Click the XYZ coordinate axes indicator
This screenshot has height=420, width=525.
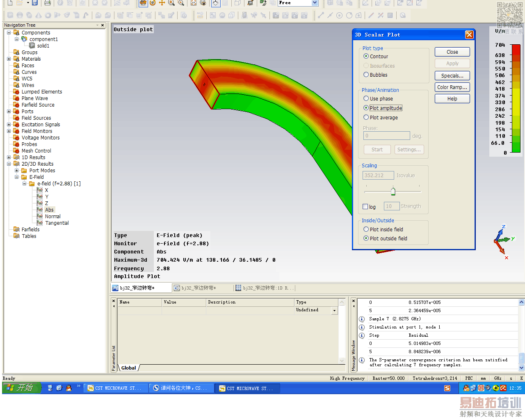click(503, 242)
